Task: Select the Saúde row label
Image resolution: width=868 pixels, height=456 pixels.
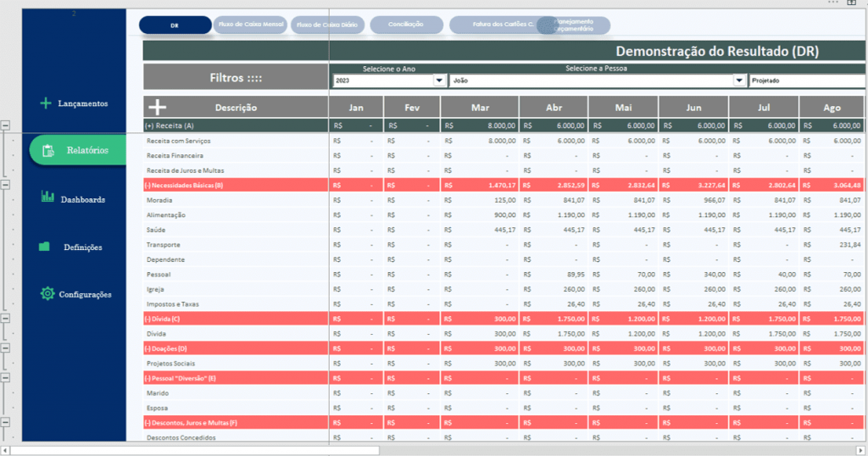Action: 156,230
